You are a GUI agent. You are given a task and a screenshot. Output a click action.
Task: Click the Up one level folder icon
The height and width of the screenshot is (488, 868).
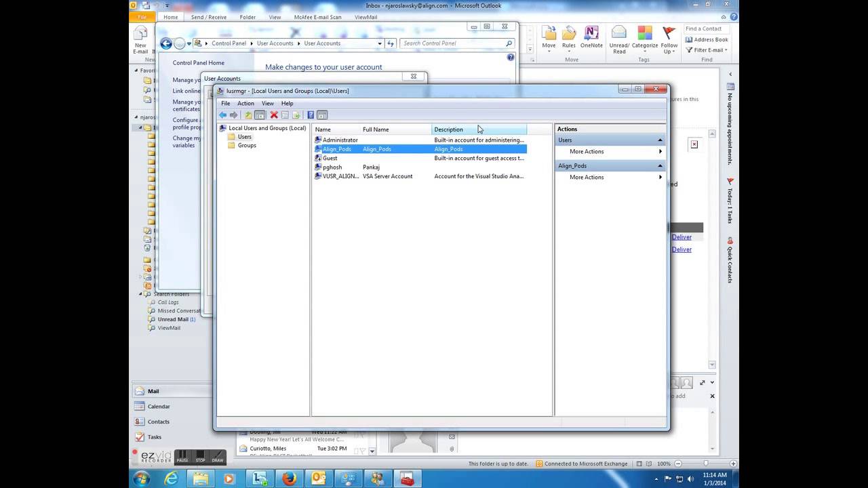(248, 115)
